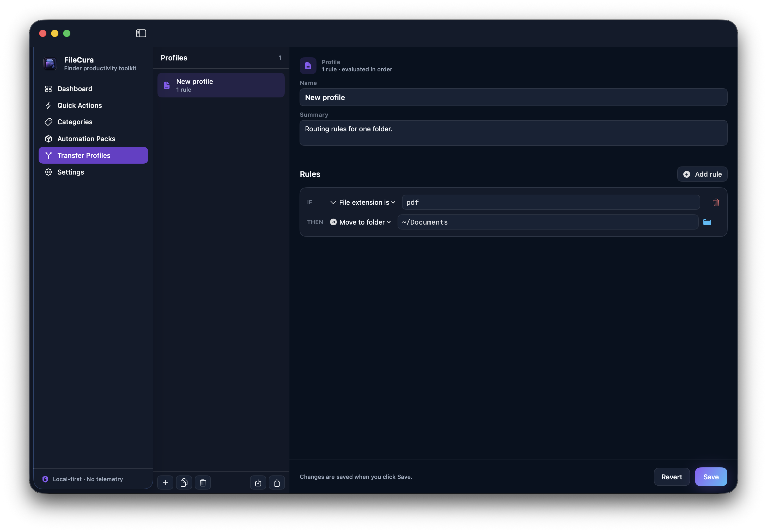Click the Categories tag icon

point(48,122)
